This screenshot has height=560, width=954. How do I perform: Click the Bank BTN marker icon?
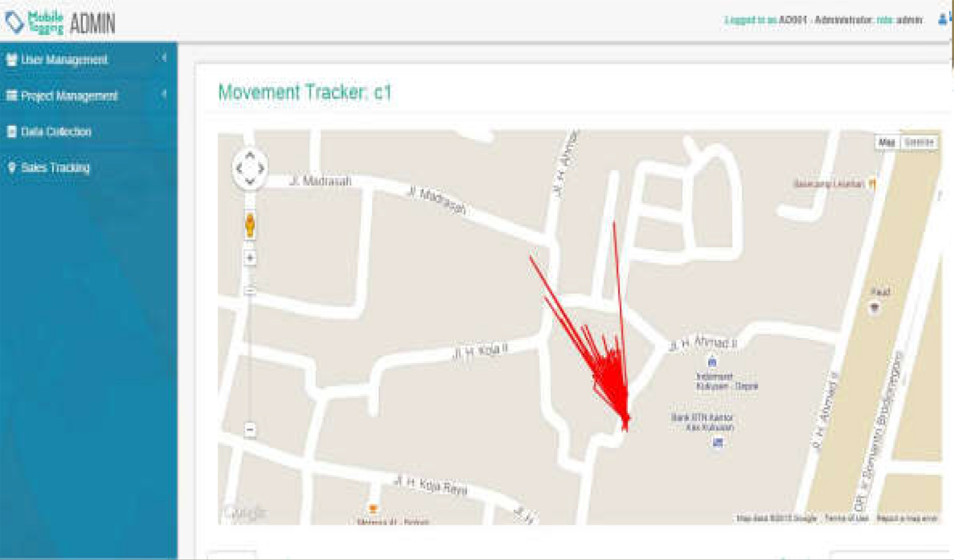pos(718,442)
